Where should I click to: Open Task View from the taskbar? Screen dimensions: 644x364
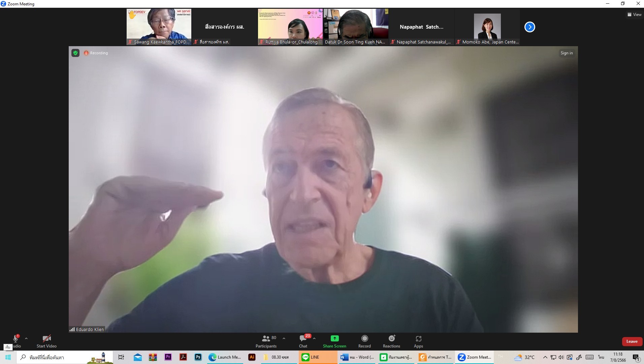pos(121,357)
